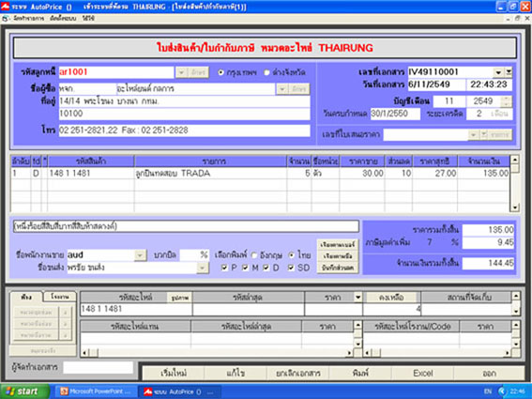Click the รูปภาพ button in parts code header
Viewport: 532px width, 399px height.
click(x=180, y=298)
